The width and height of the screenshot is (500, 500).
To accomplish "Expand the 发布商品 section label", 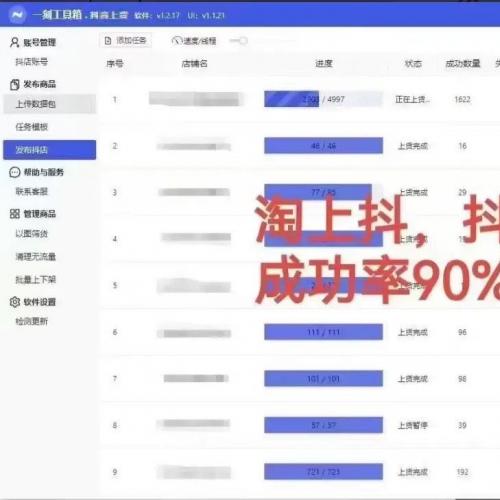I will [x=39, y=84].
